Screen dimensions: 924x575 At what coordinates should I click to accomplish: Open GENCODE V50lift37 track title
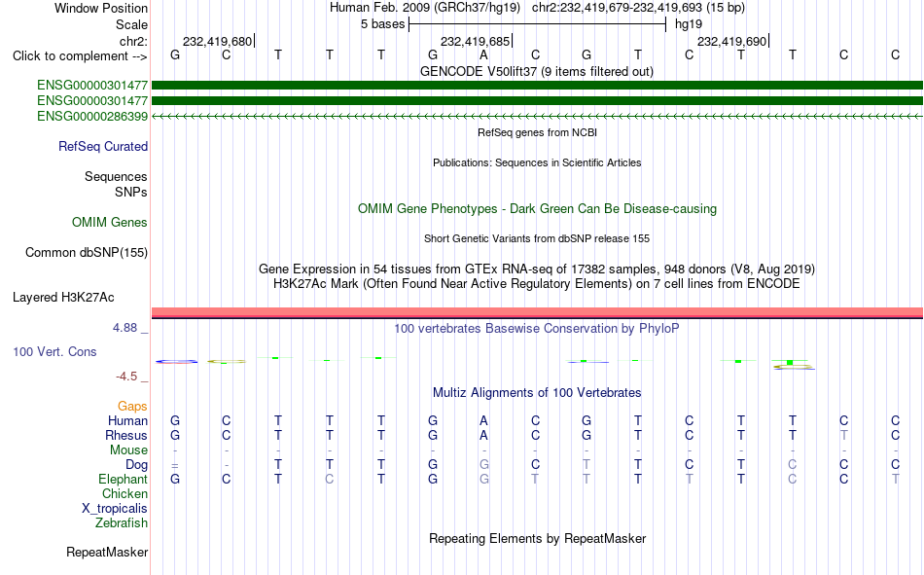click(537, 71)
